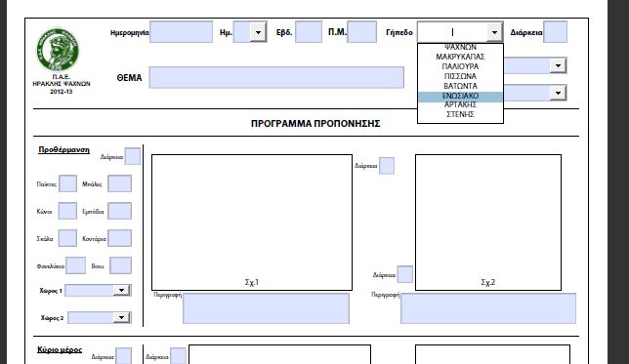
Task: Click the equipment field directly below Κοντάρια
Action: (120, 265)
